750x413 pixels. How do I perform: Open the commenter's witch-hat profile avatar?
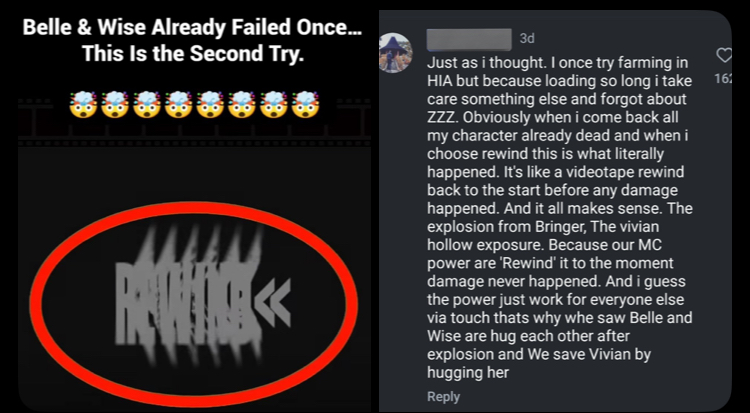click(396, 53)
